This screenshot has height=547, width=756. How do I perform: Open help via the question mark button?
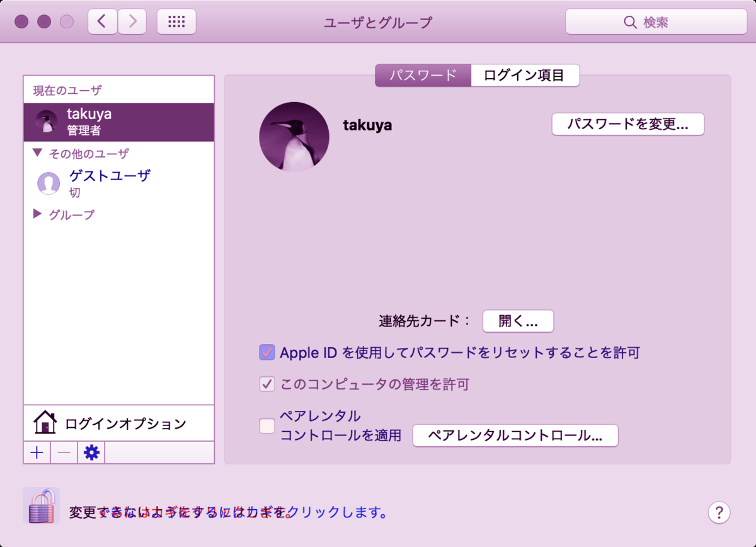[719, 512]
